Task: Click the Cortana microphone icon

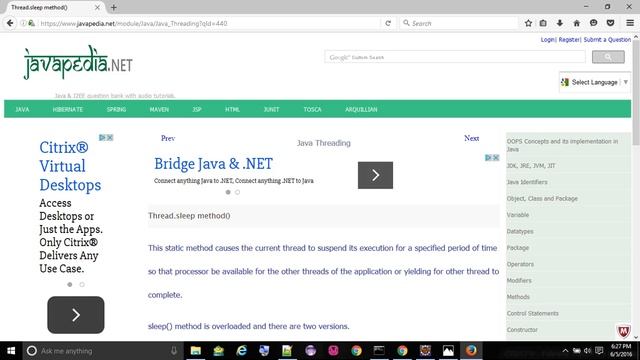Action: [174, 351]
